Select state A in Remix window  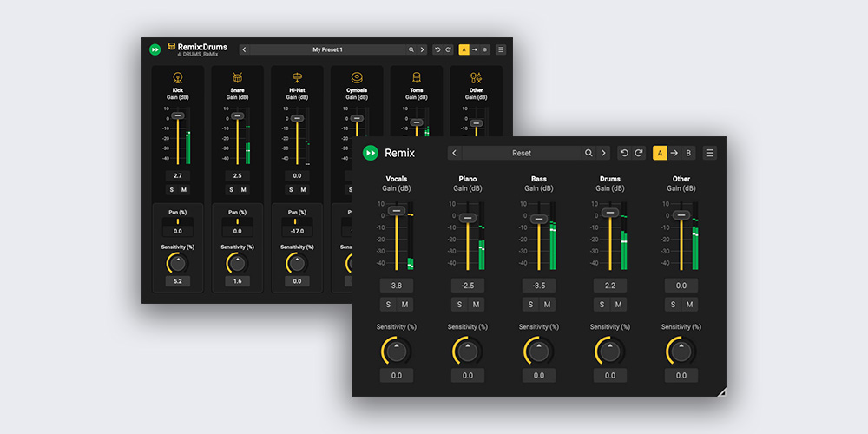tap(660, 153)
